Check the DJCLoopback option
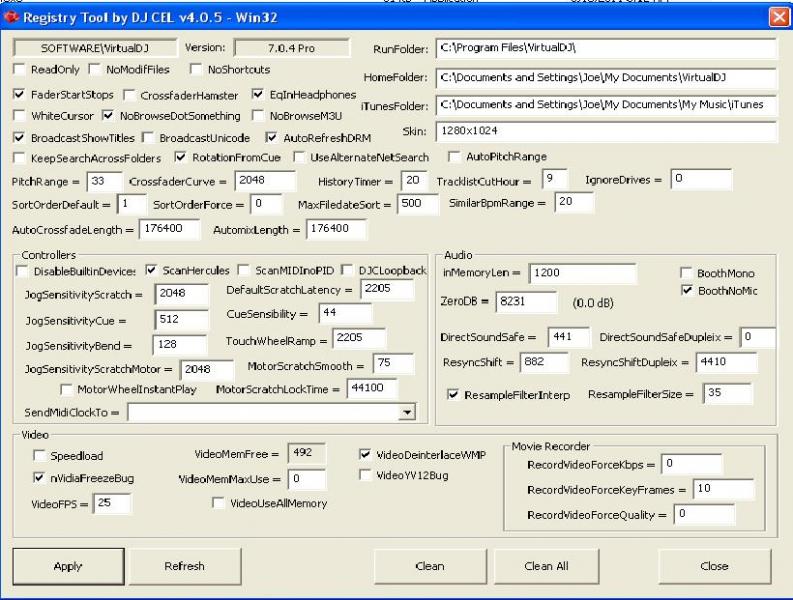This screenshot has height=600, width=793. tap(347, 270)
